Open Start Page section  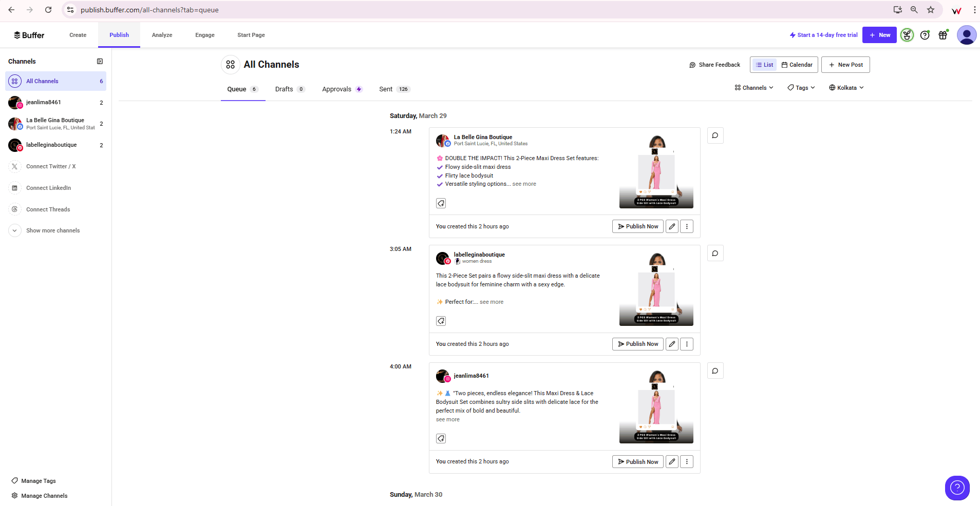[251, 35]
